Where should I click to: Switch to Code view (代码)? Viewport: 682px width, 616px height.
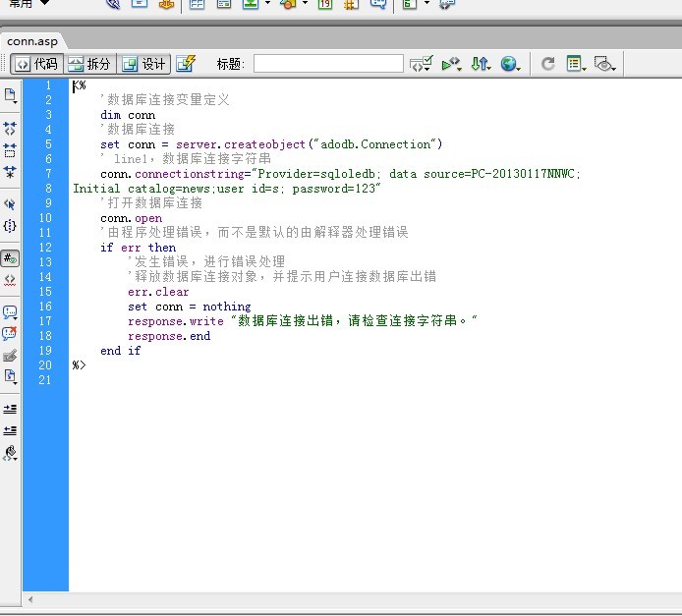point(36,64)
